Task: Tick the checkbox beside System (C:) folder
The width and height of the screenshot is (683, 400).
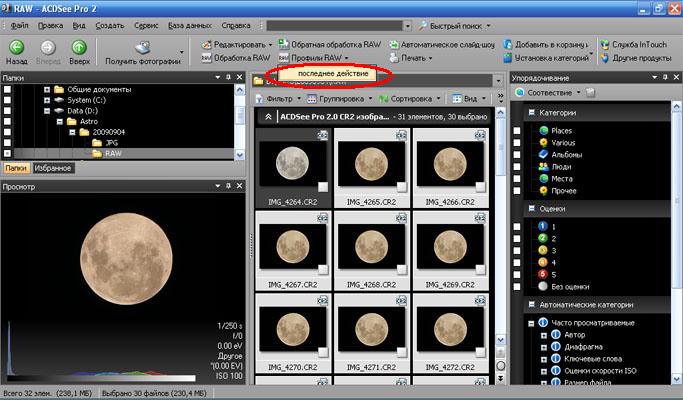Action: [x=7, y=100]
